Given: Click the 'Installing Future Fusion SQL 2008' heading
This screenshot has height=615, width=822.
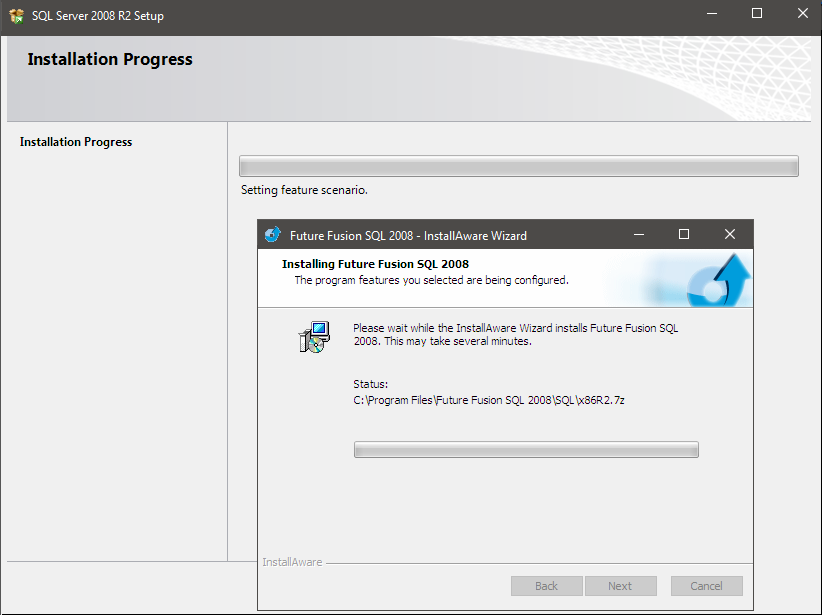Looking at the screenshot, I should tap(375, 264).
